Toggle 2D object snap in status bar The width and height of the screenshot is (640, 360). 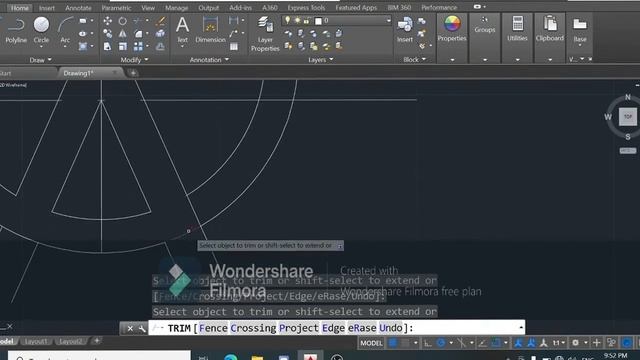pyautogui.click(x=496, y=343)
